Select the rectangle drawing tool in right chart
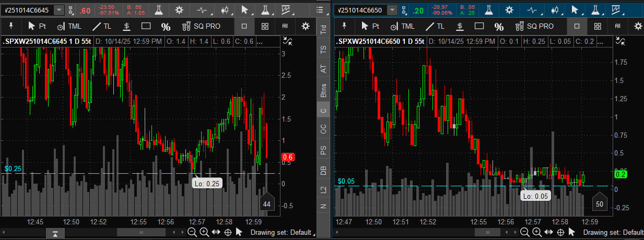 (x=479, y=26)
